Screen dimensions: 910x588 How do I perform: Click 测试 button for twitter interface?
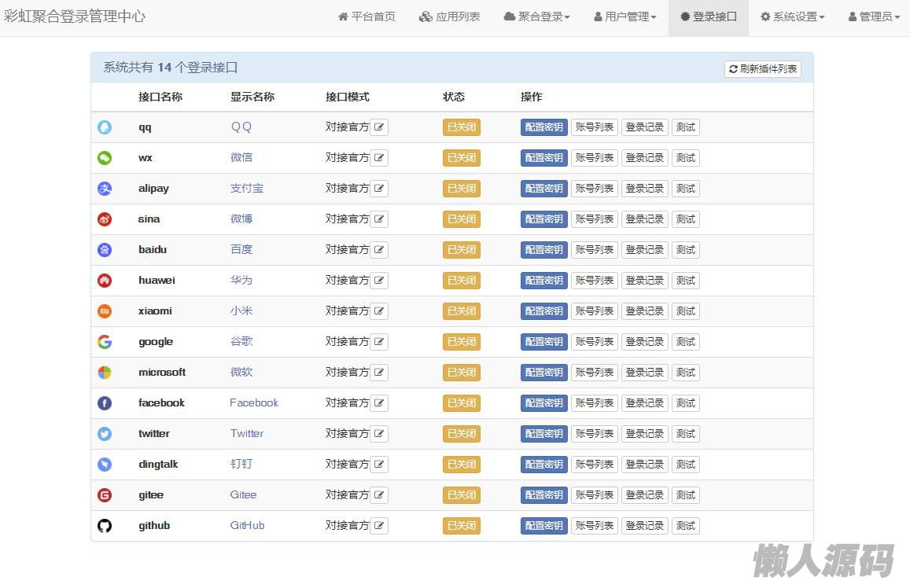click(x=685, y=434)
